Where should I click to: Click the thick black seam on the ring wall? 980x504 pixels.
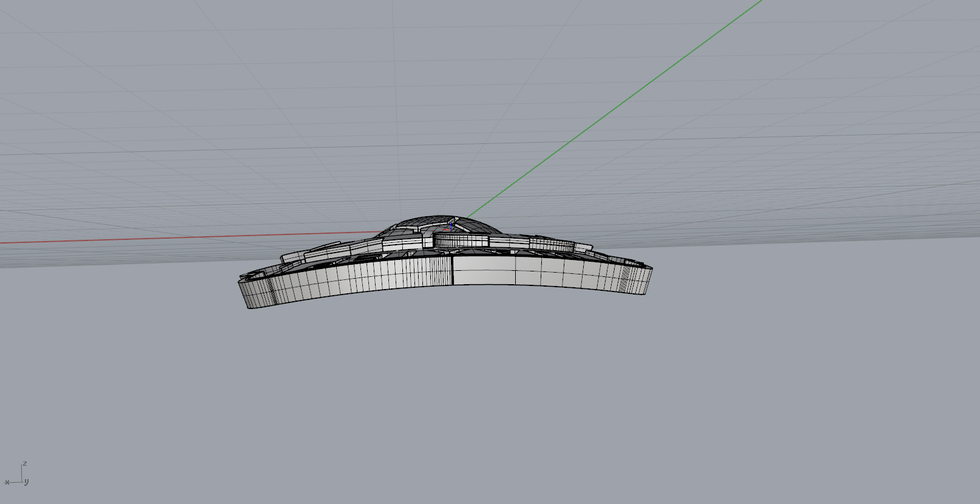[453, 270]
